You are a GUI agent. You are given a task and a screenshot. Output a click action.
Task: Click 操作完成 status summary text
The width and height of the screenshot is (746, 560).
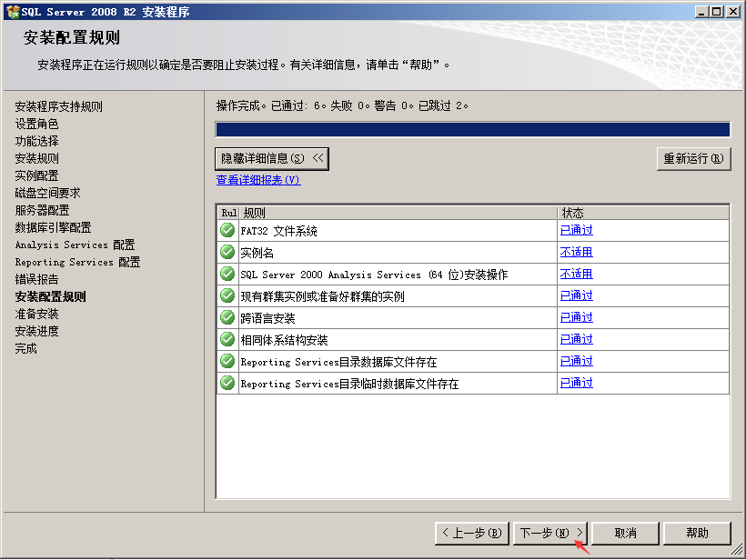342,105
